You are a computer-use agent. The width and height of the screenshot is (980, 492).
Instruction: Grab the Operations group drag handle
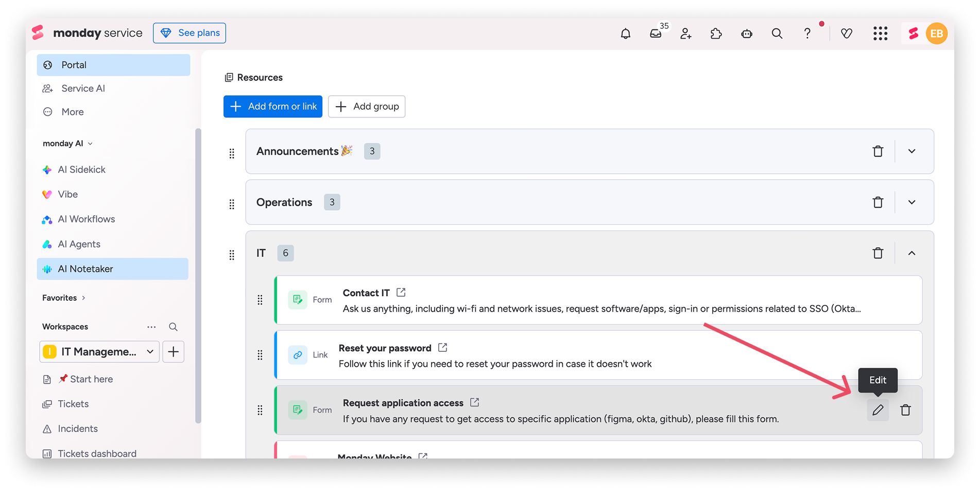(x=232, y=204)
